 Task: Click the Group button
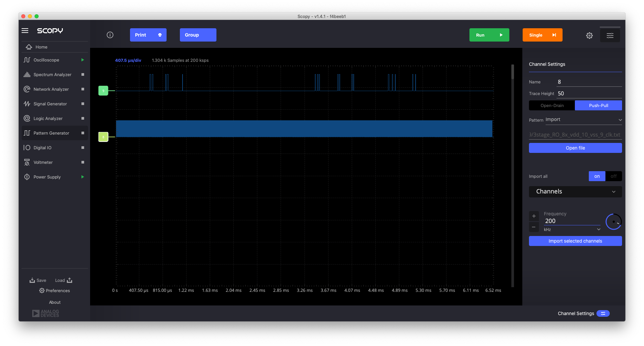coord(198,35)
